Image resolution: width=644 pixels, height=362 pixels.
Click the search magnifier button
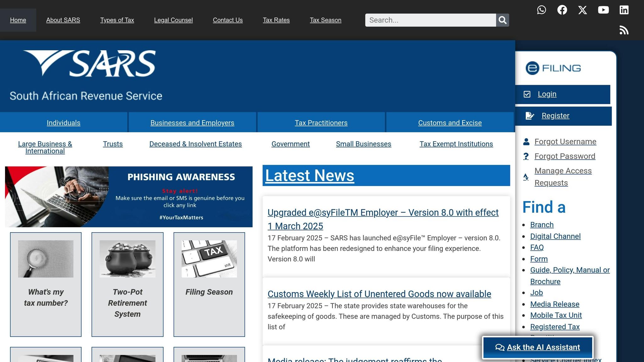coord(502,20)
